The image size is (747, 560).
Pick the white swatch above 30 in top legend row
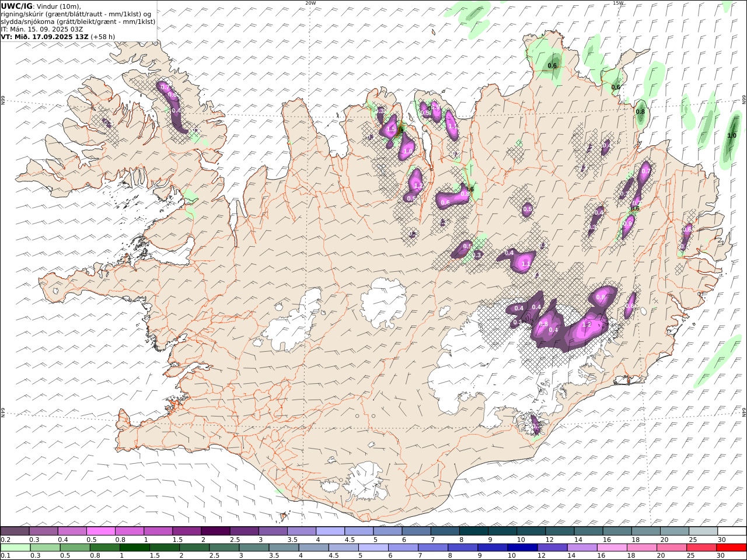(x=732, y=531)
